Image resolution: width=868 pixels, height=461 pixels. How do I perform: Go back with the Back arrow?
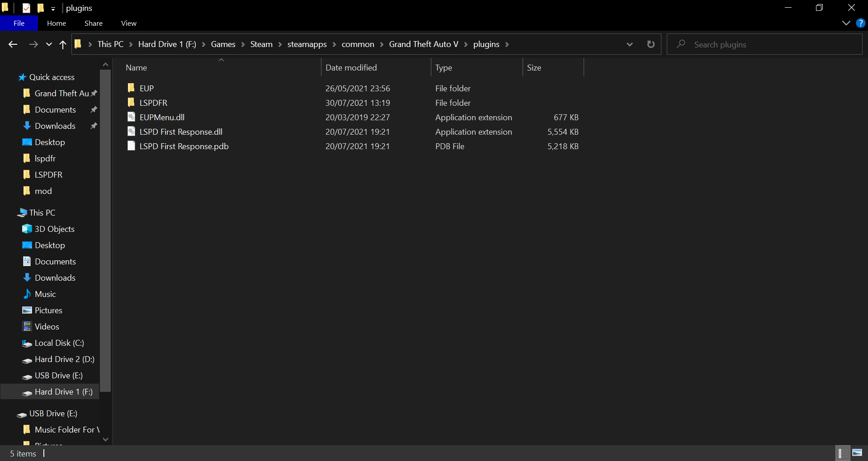click(x=13, y=44)
